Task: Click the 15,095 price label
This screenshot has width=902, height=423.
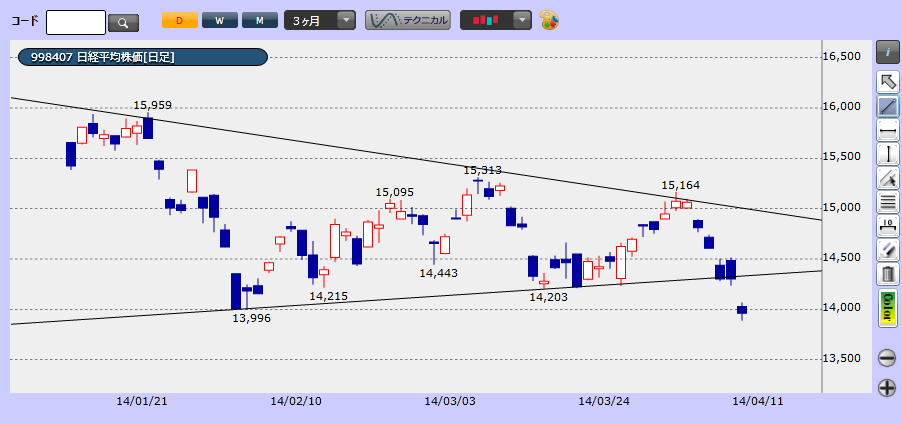Action: click(395, 192)
